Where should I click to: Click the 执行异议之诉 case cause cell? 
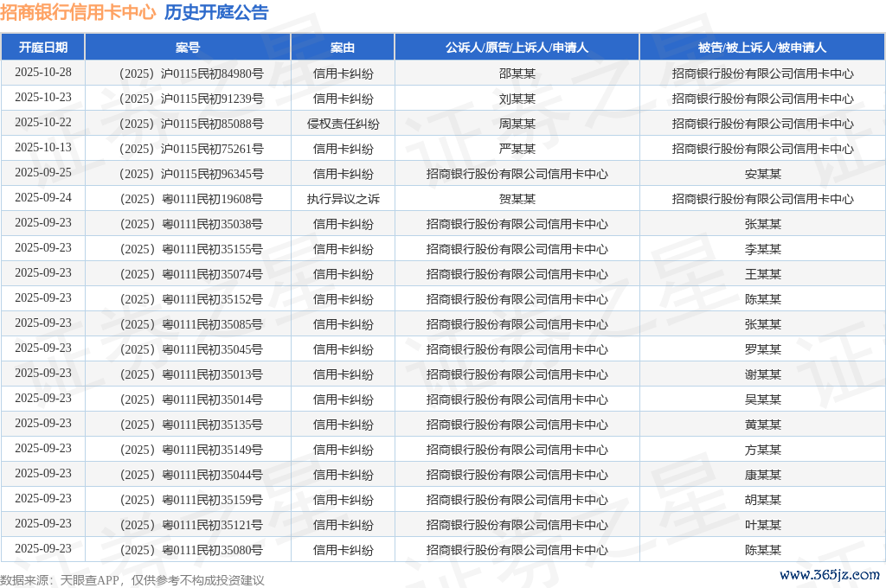343,199
